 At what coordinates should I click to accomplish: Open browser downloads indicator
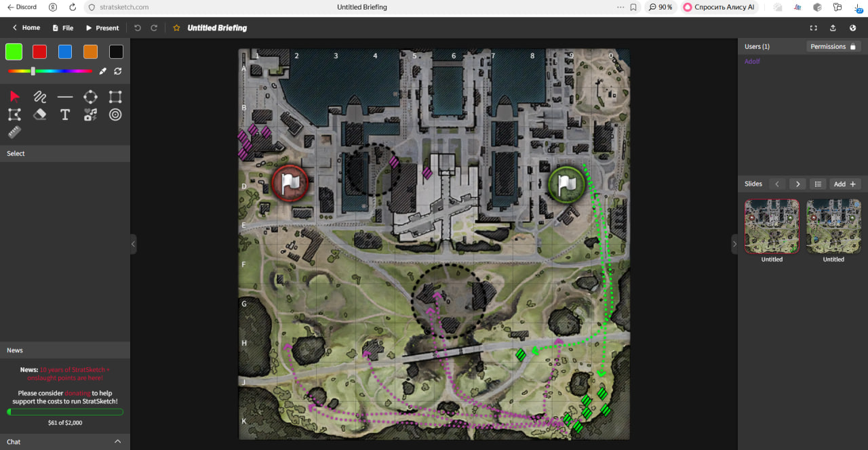click(859, 7)
